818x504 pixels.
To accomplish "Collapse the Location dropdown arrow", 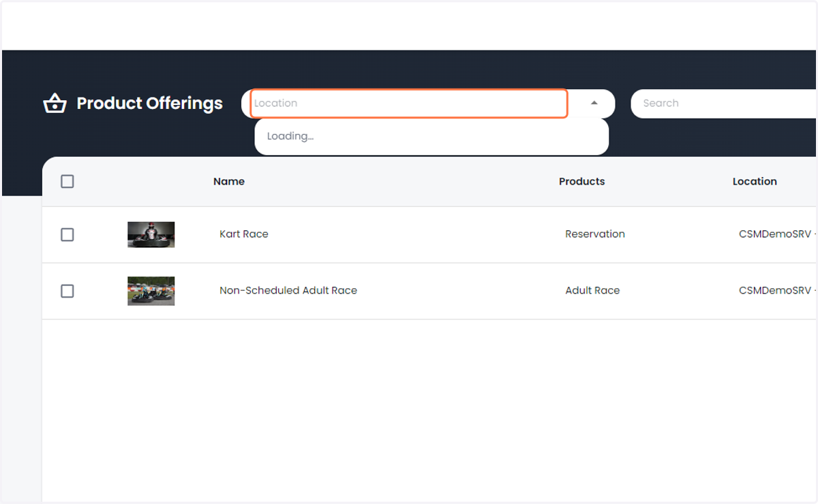I will click(x=594, y=104).
